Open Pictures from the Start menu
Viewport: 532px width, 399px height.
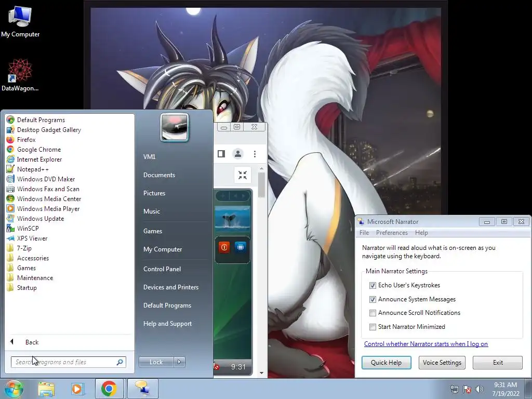tap(154, 193)
